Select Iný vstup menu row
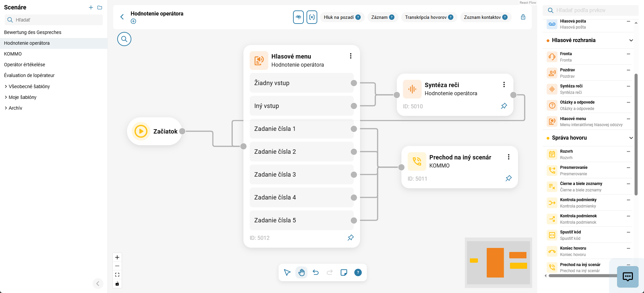 coord(302,106)
